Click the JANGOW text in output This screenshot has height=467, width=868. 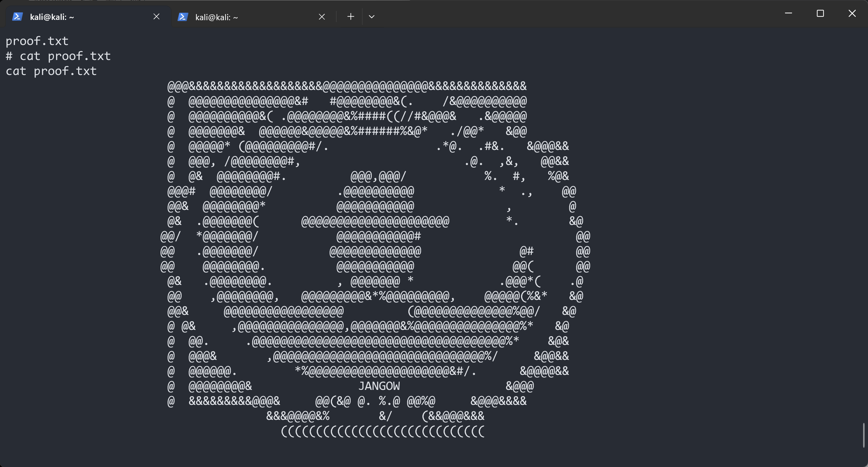pyautogui.click(x=379, y=386)
